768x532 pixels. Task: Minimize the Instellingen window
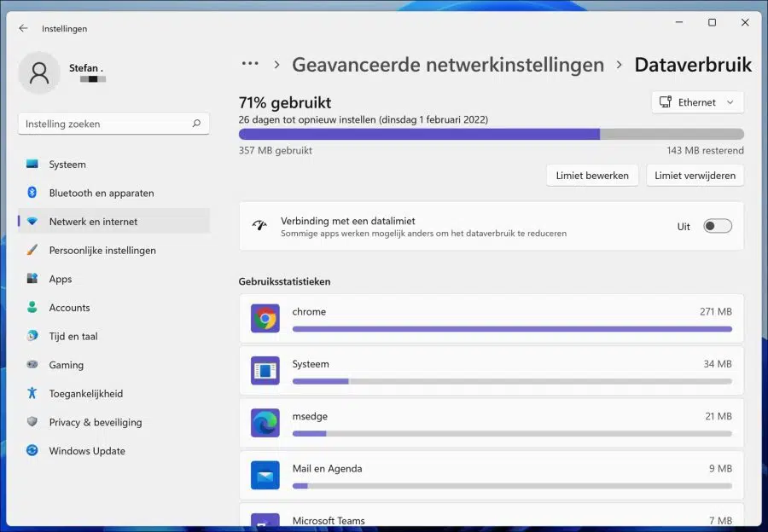point(679,22)
